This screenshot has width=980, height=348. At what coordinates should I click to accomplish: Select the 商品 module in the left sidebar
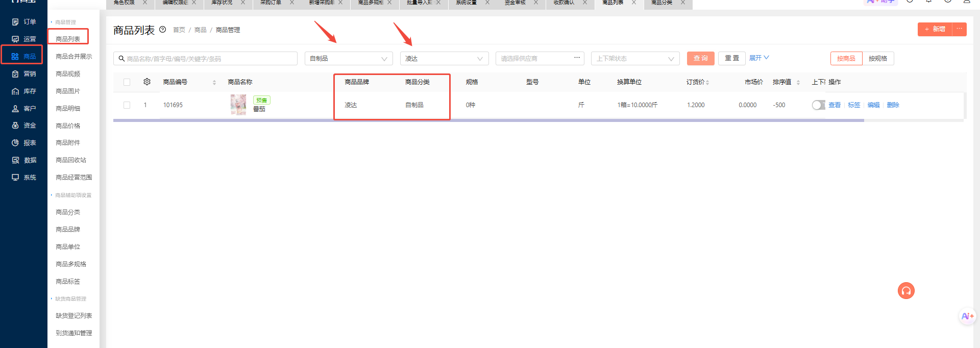pyautogui.click(x=23, y=56)
